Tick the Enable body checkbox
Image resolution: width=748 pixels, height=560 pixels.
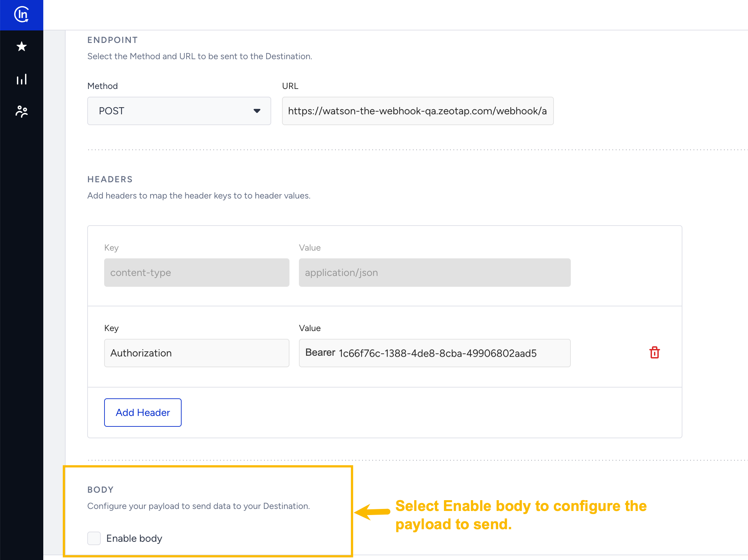(94, 538)
